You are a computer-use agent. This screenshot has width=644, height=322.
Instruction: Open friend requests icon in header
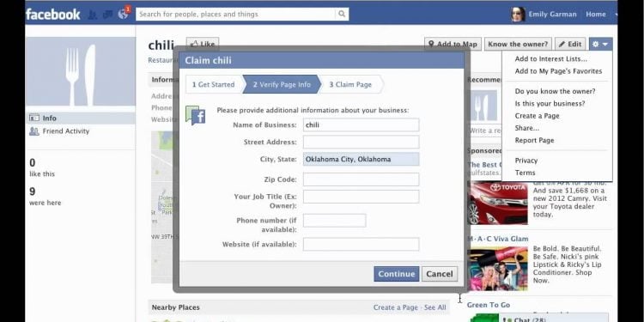click(x=93, y=15)
